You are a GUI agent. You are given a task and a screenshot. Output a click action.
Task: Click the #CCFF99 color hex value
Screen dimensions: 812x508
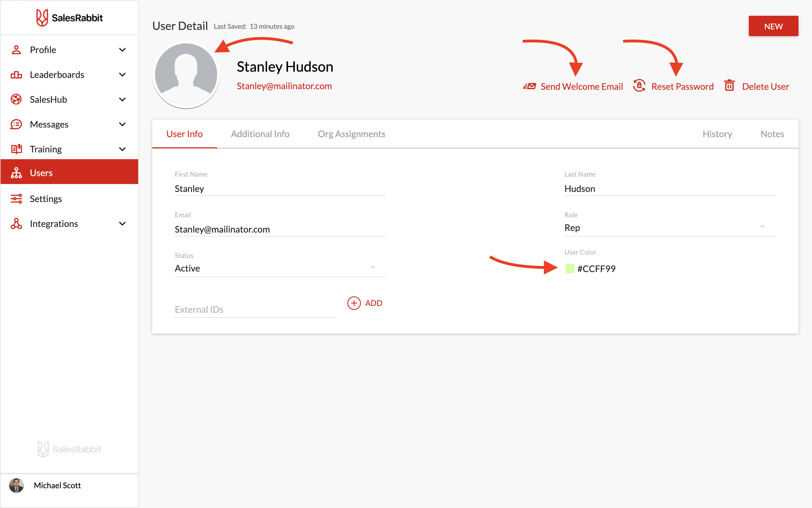point(596,268)
